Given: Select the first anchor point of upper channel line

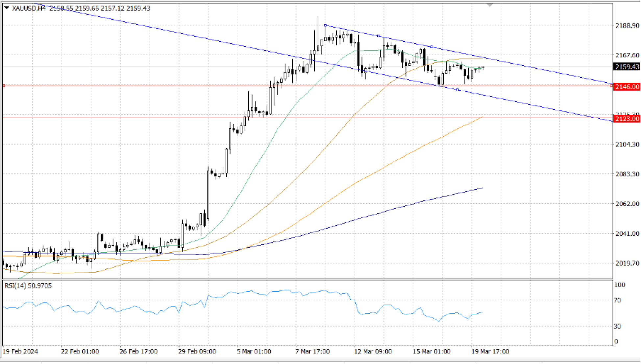Looking at the screenshot, I should pyautogui.click(x=325, y=25).
